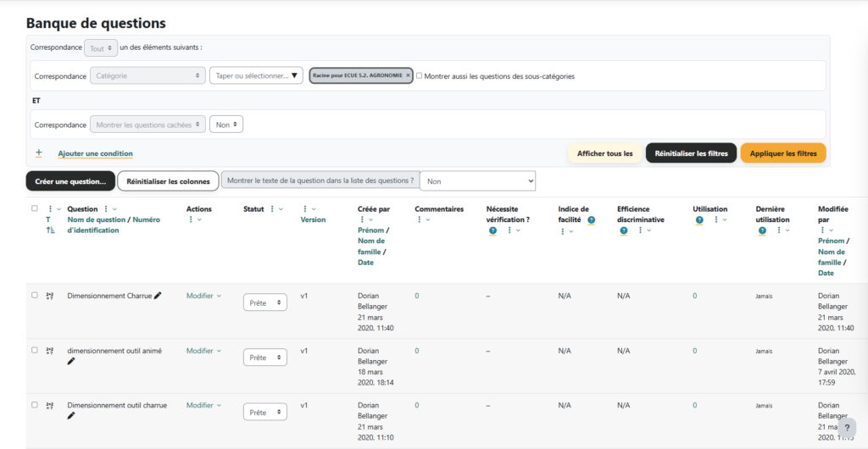This screenshot has width=868, height=449.
Task: Click the sort ascending icon under T column
Action: 51,230
